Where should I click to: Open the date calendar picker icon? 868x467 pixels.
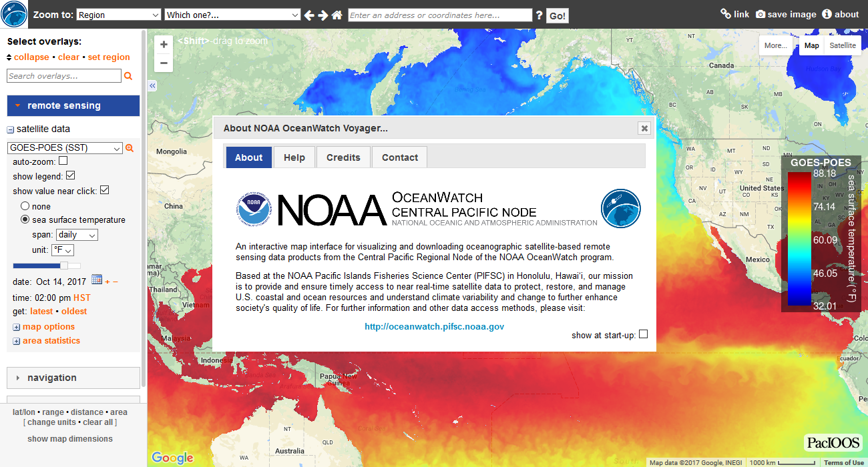click(96, 279)
